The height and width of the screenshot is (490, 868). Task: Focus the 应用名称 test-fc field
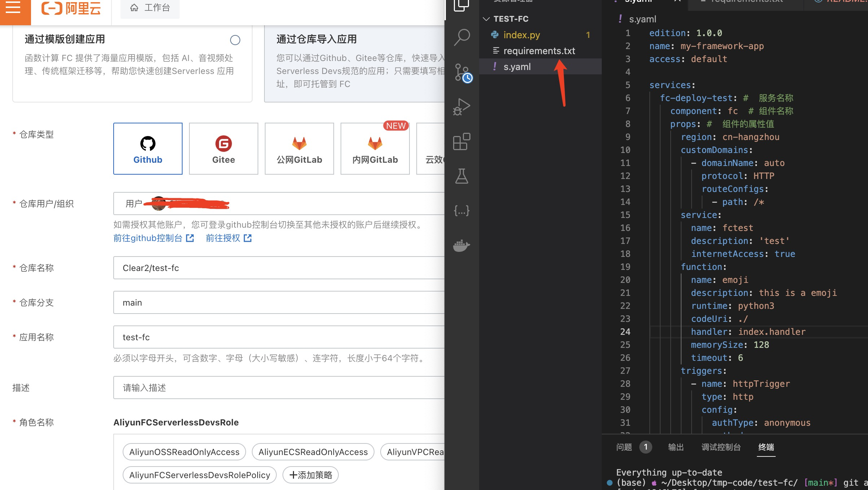279,337
